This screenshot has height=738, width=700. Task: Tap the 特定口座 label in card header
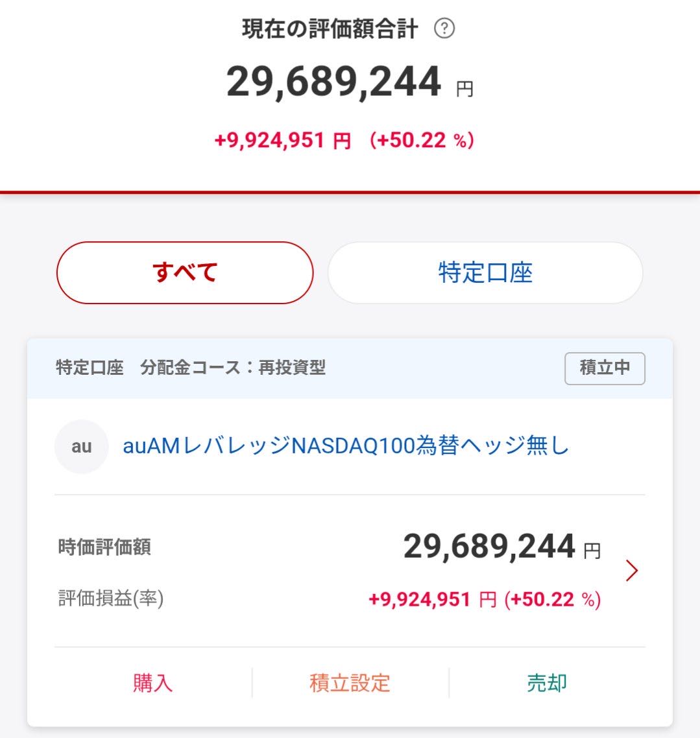pos(90,368)
